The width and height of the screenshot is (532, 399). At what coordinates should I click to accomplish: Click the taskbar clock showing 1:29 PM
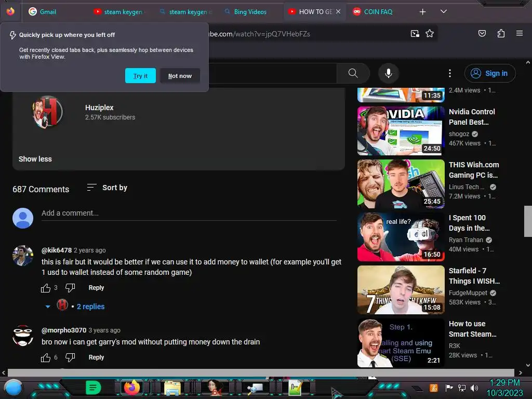(x=504, y=388)
